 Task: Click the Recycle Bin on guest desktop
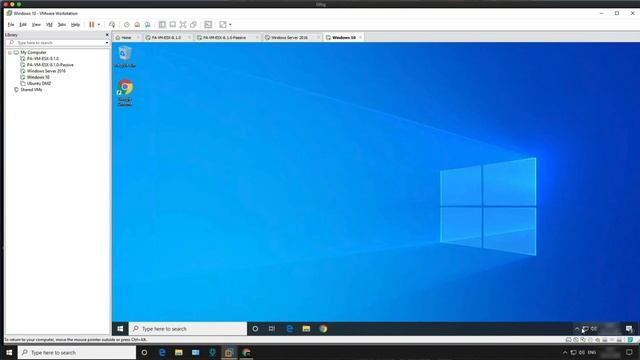click(x=125, y=57)
